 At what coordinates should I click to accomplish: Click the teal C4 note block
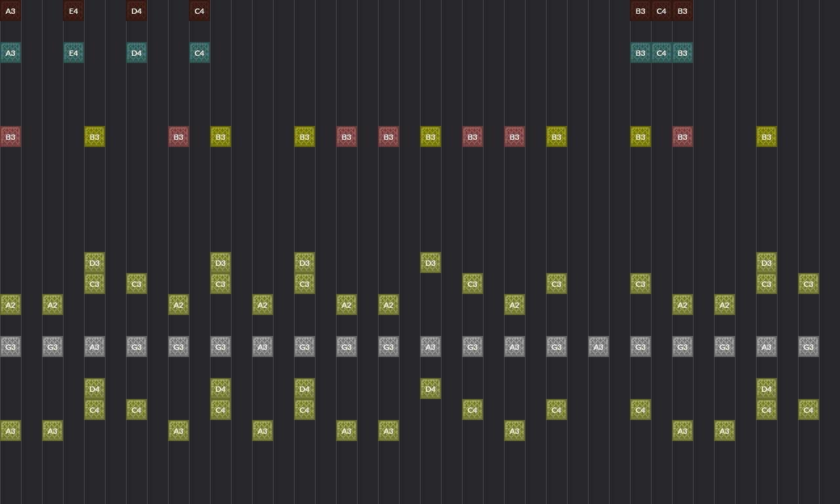199,52
